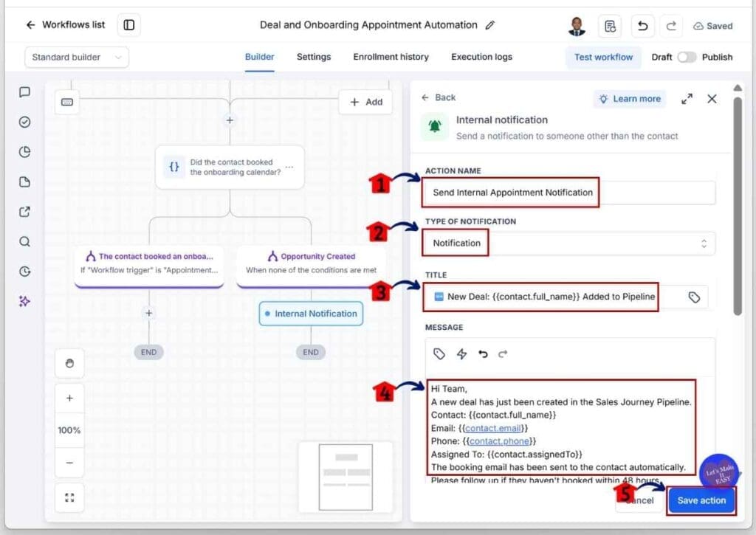Click the lightning trigger link icon in message
The image size is (756, 535).
click(461, 354)
